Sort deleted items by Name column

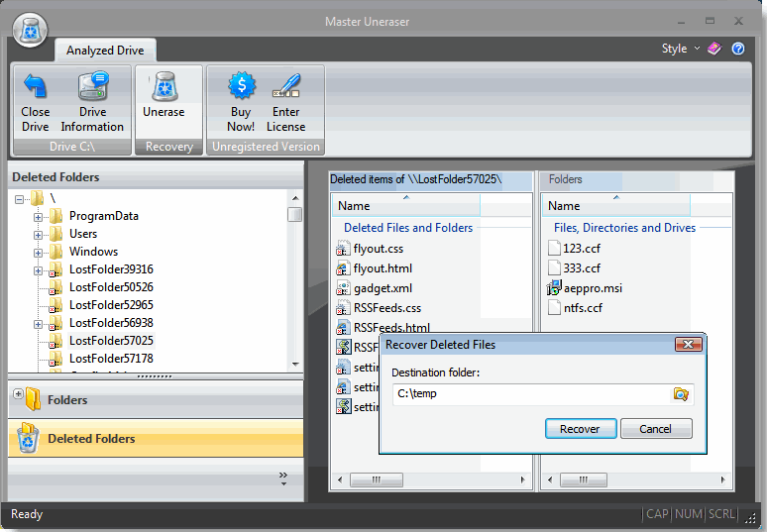pyautogui.click(x=406, y=205)
